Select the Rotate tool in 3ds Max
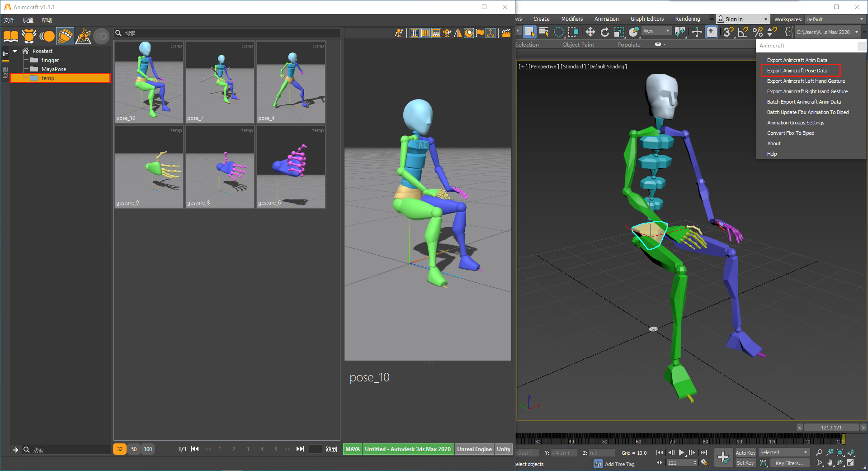 (605, 32)
